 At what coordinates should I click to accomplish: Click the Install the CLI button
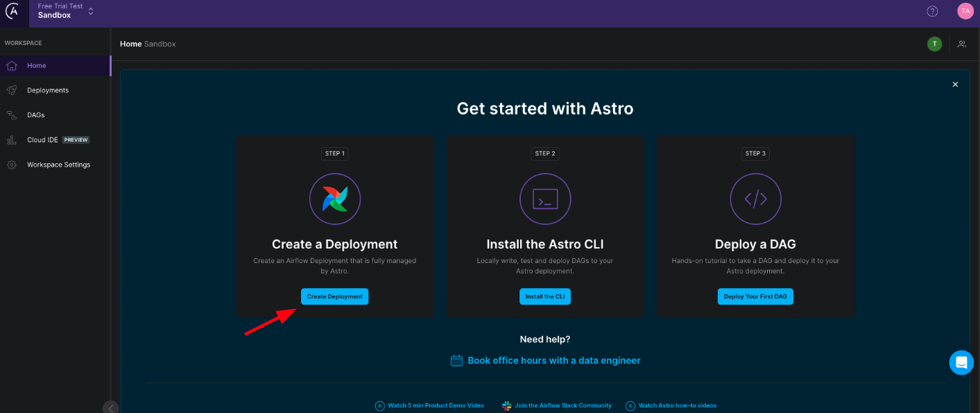(x=545, y=296)
